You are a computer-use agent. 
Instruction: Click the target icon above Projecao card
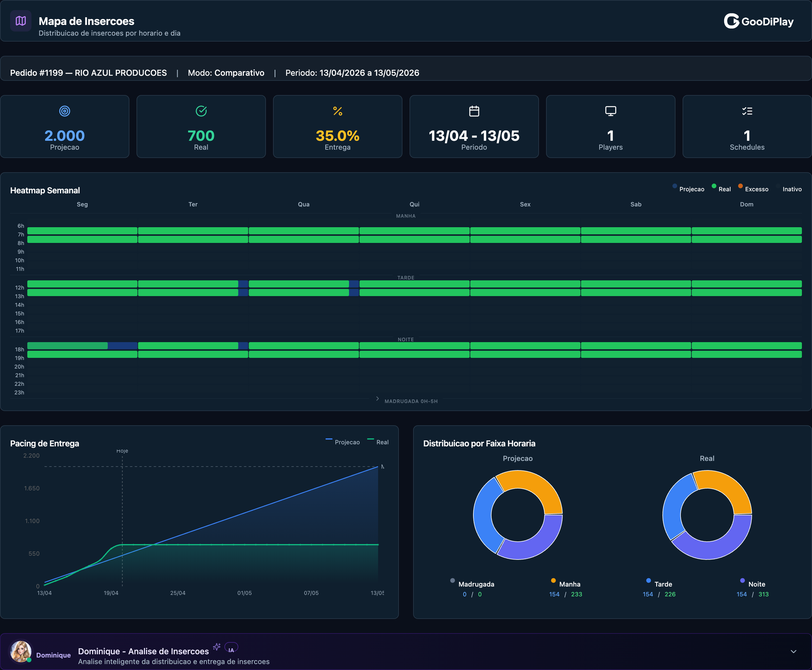click(64, 111)
